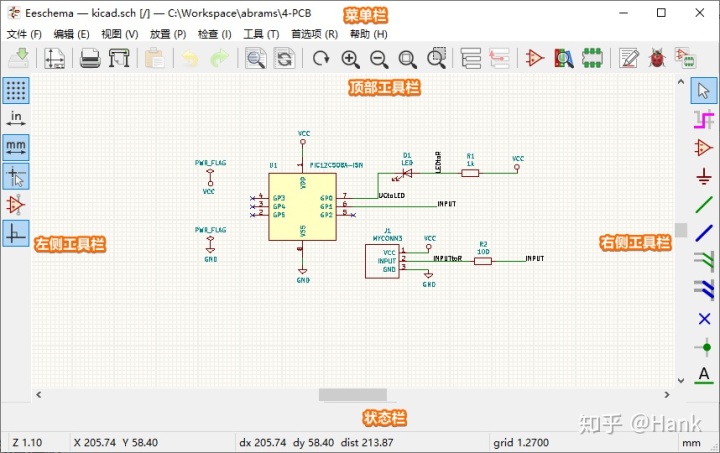This screenshot has height=453, width=720.
Task: Click the D1 LED symbol
Action: click(x=407, y=173)
